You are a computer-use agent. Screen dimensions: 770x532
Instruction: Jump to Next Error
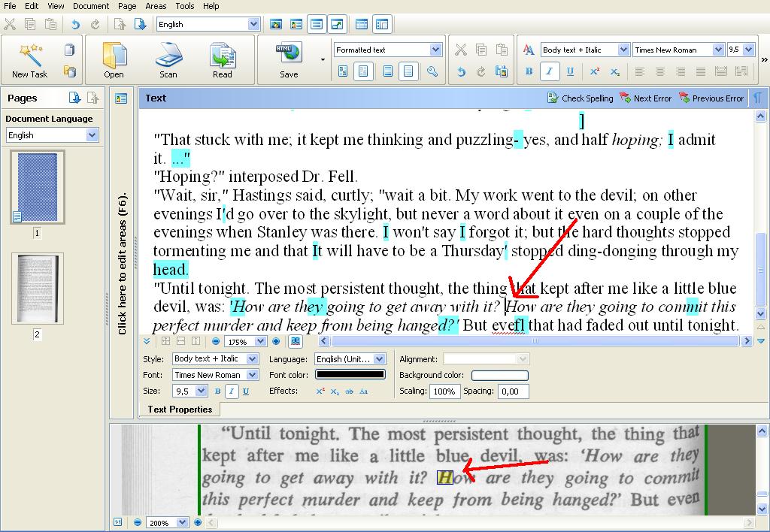coord(645,98)
